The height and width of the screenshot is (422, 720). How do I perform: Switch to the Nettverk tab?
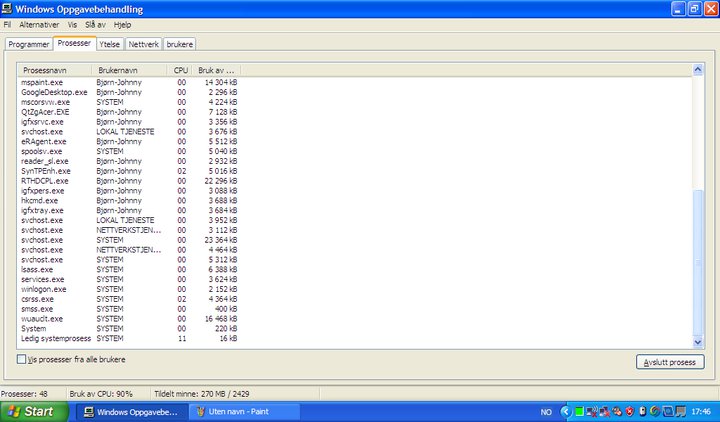click(x=143, y=45)
